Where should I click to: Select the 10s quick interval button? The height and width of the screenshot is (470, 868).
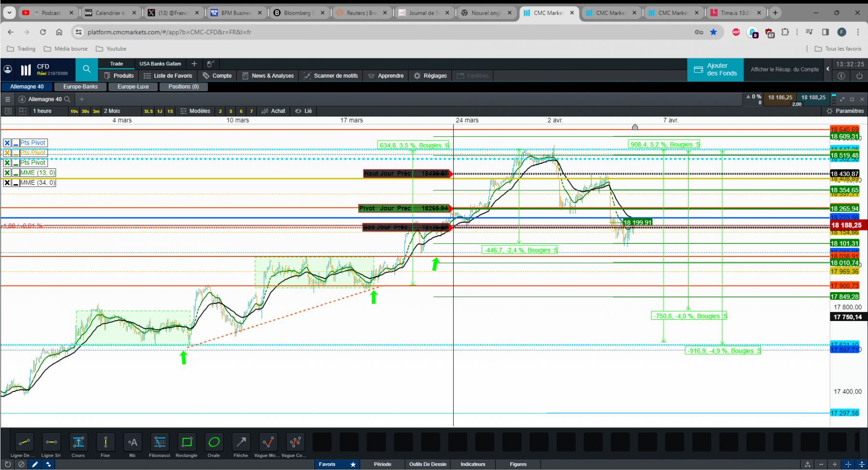coord(74,111)
